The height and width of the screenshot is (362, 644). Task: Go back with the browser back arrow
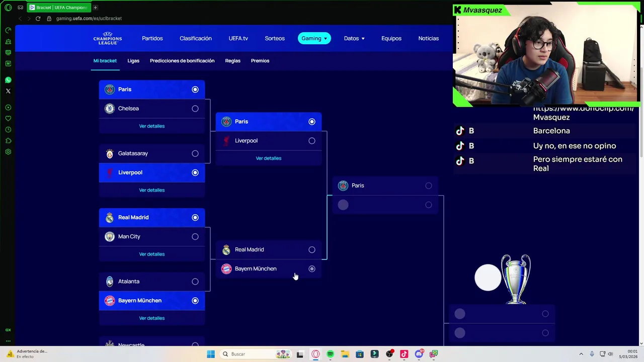tap(20, 19)
